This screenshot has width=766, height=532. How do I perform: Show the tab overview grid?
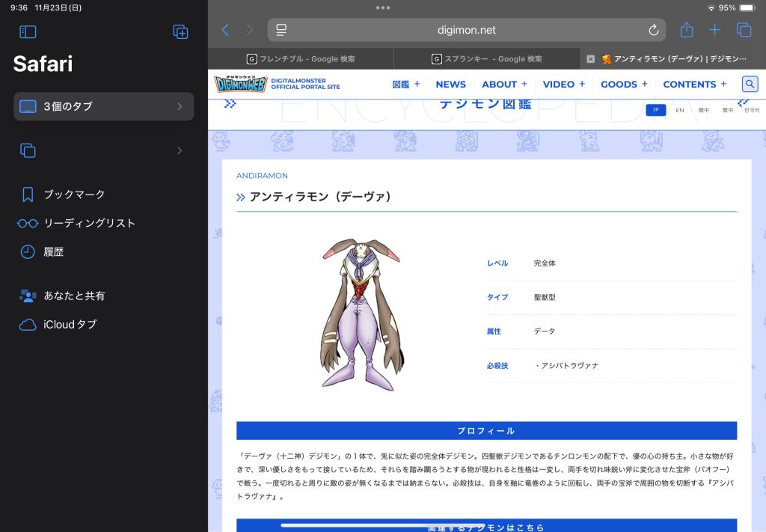[744, 30]
